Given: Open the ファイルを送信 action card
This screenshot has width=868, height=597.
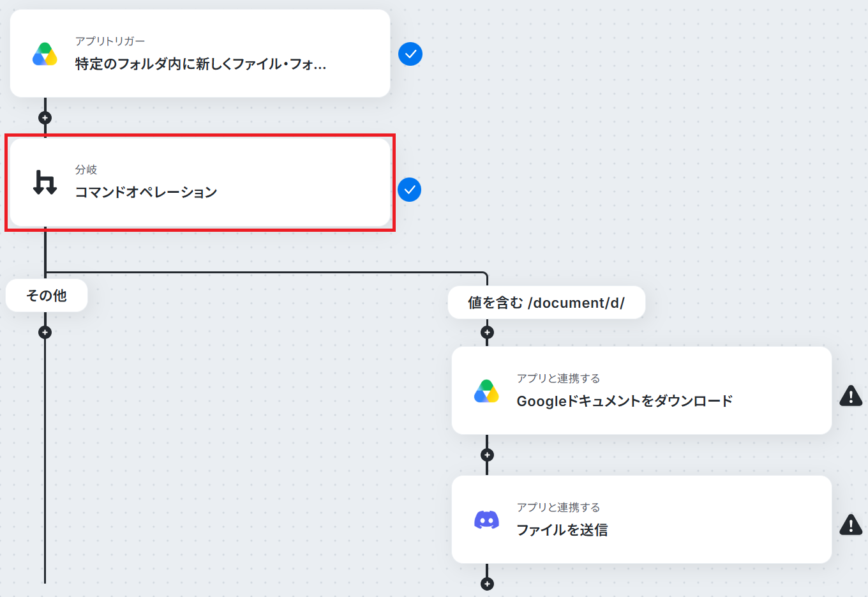Looking at the screenshot, I should pyautogui.click(x=641, y=519).
